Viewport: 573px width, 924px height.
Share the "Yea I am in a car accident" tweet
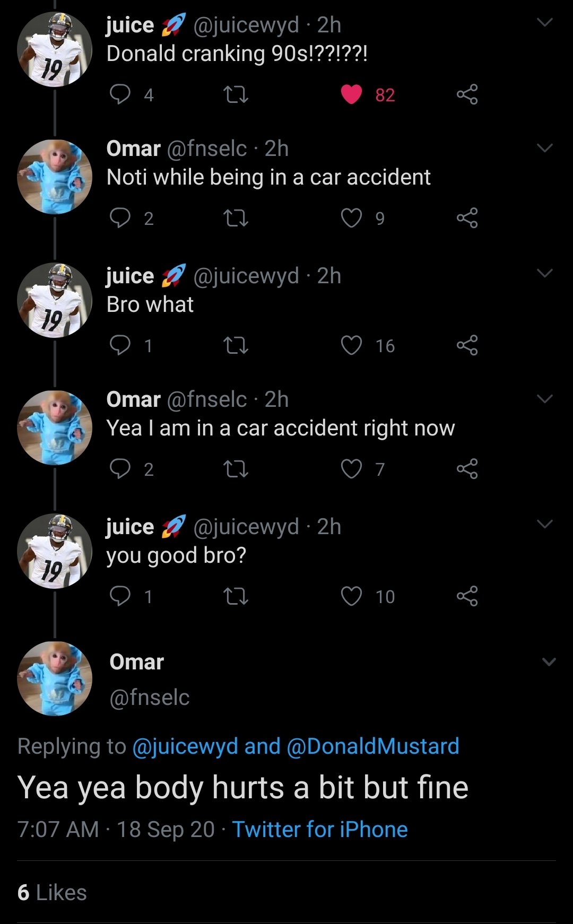(467, 469)
